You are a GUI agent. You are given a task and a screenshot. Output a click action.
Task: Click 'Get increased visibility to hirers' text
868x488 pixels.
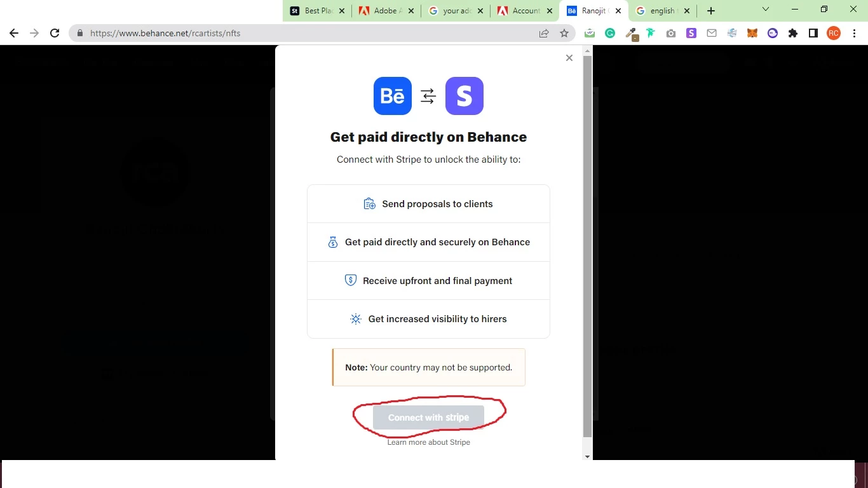(x=437, y=319)
